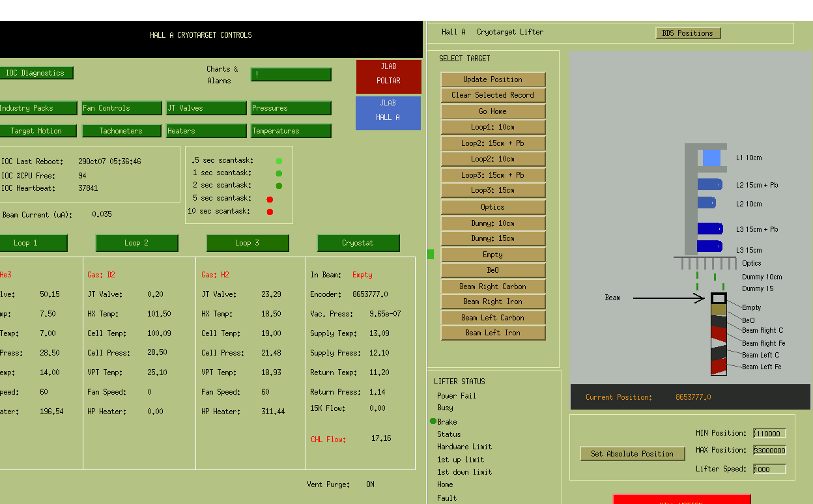Select Loop2: 15cm + Pb target
Viewport: 813px width, 504px height.
(493, 143)
